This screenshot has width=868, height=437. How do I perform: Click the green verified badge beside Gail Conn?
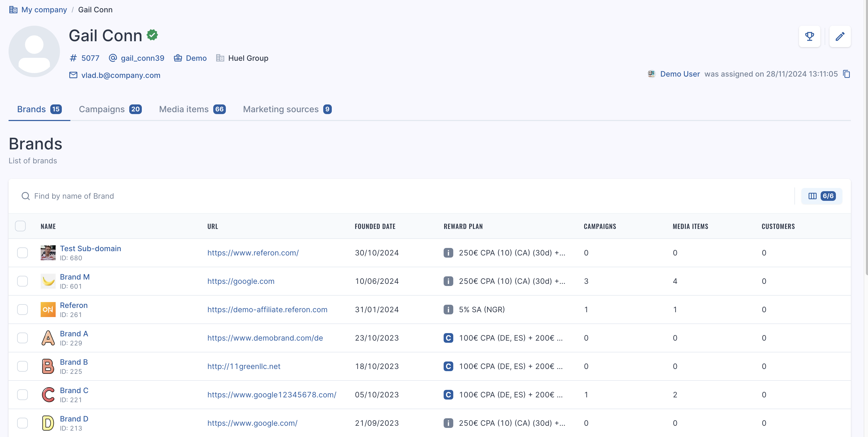pyautogui.click(x=152, y=35)
